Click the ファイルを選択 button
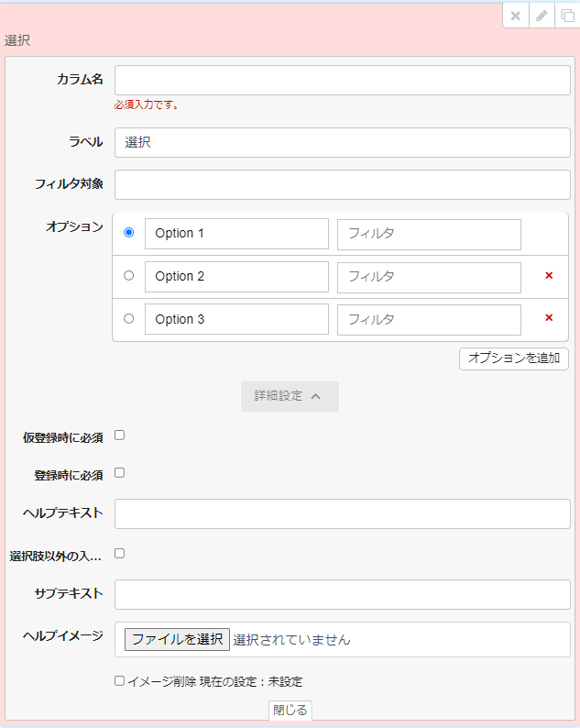 tap(177, 639)
